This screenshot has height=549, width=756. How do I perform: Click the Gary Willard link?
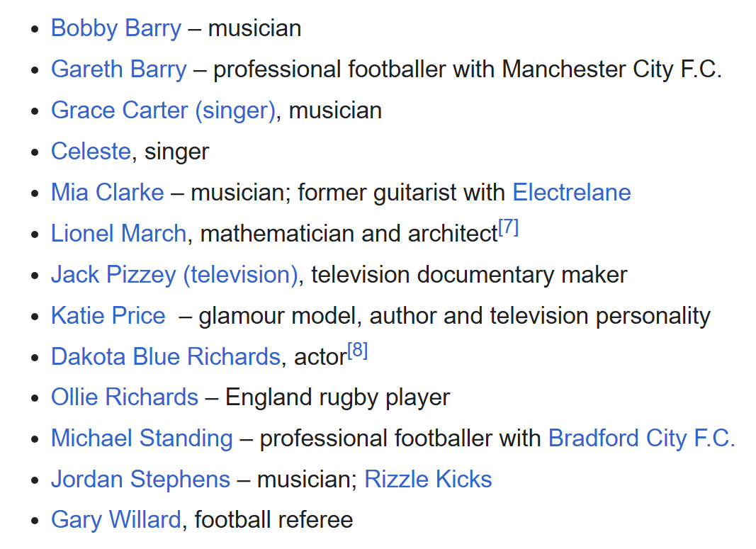[116, 521]
